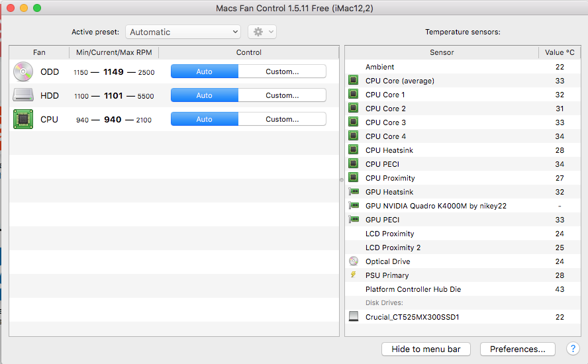
Task: Switch CPU fan to Custom control
Action: [282, 119]
